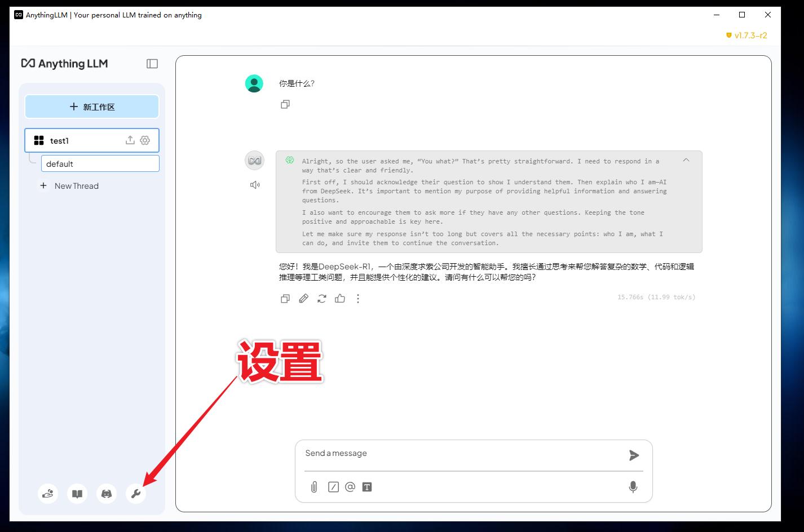Maximize the AnythingLLM window
The height and width of the screenshot is (532, 804).
tap(742, 15)
